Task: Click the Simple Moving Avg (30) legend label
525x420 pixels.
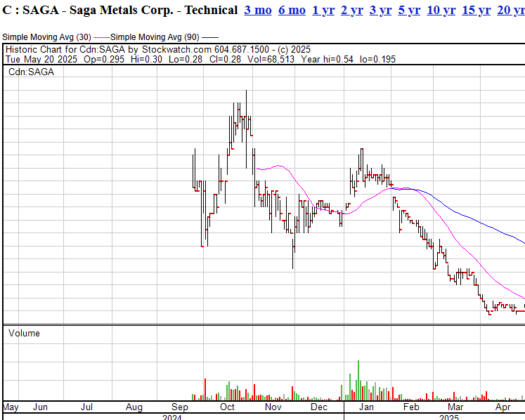Action: coord(46,37)
